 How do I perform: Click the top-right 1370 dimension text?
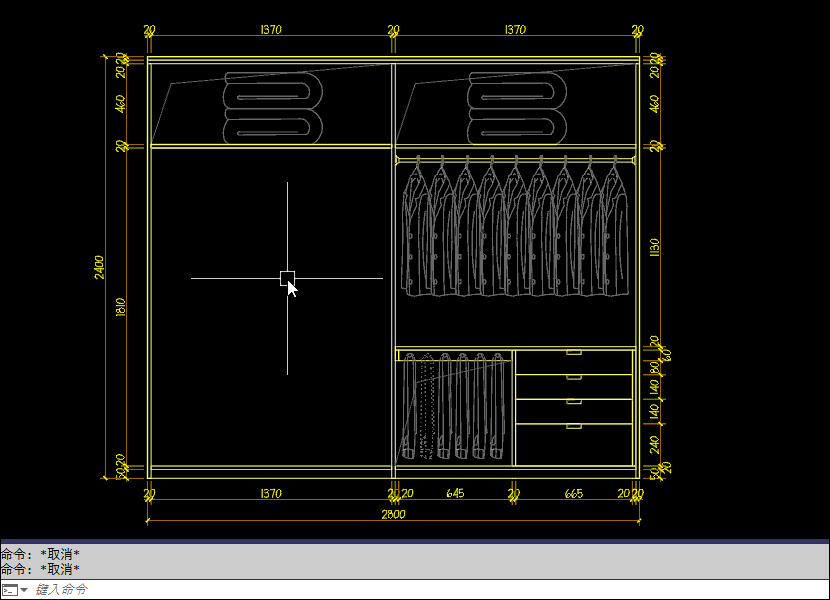click(x=515, y=30)
